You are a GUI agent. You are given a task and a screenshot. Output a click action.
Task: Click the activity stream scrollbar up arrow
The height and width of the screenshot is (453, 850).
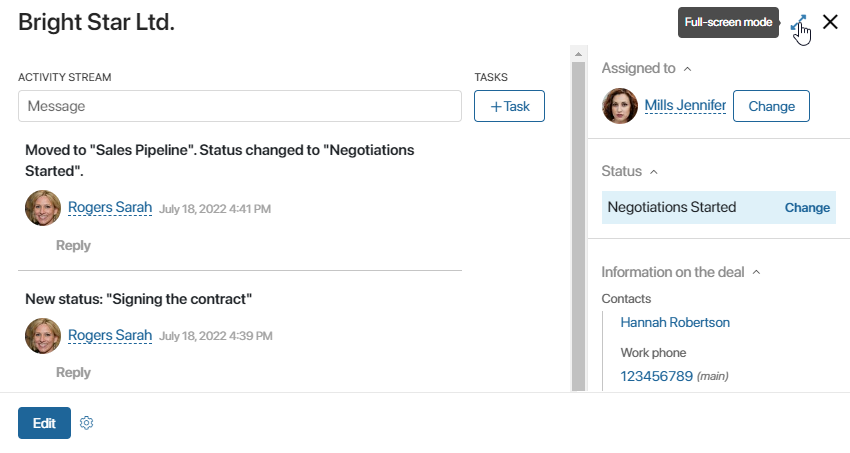578,54
